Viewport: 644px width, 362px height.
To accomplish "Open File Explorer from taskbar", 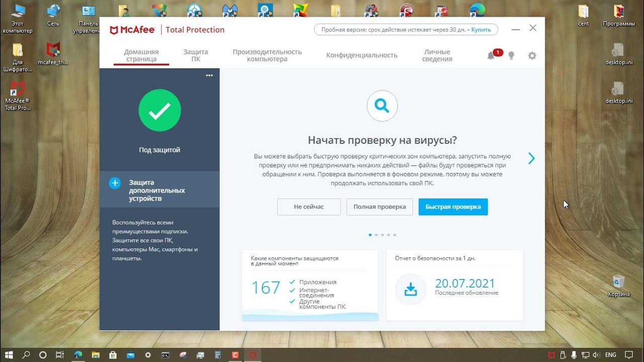I will (x=95, y=355).
